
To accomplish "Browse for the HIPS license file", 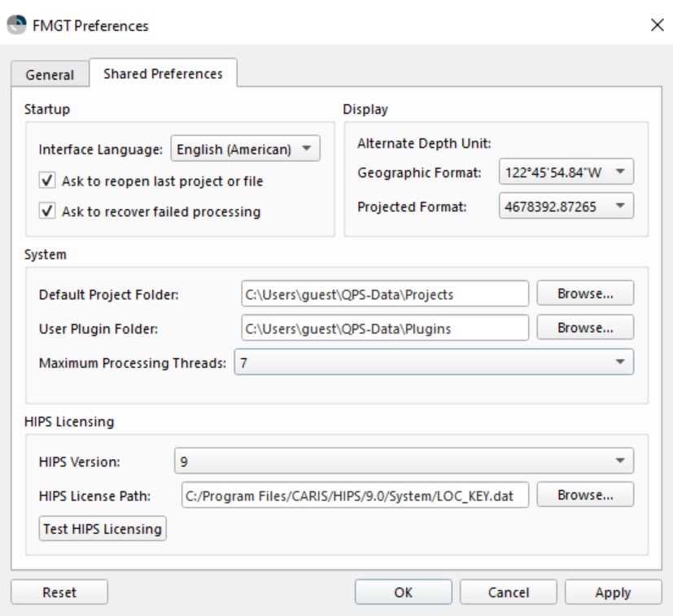I will [584, 495].
